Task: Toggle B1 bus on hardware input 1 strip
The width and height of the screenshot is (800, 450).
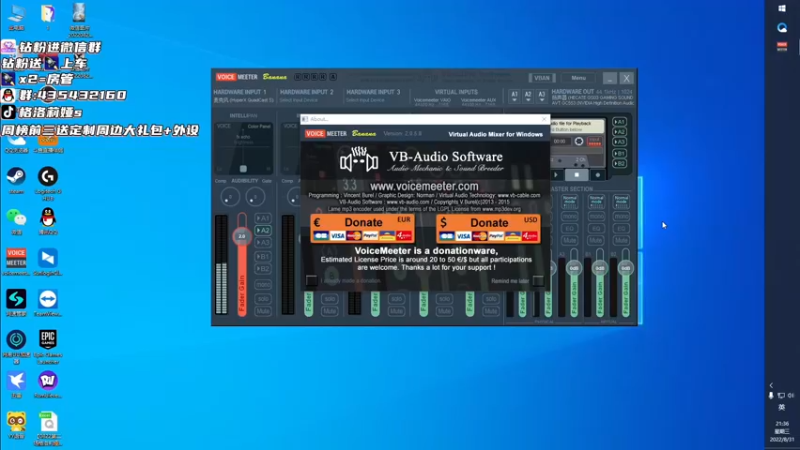Action: [x=263, y=257]
